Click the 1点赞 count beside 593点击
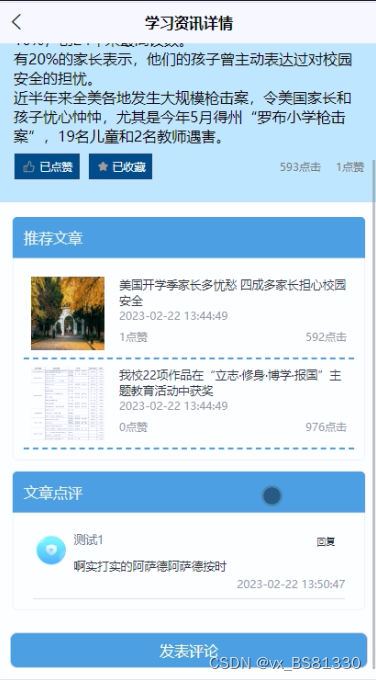376x680 pixels. pos(350,167)
